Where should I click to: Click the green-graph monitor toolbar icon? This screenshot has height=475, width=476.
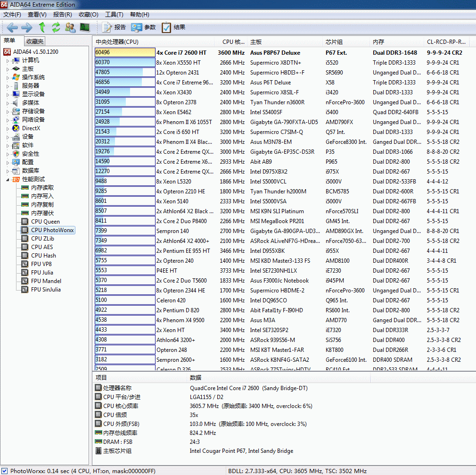(85, 27)
